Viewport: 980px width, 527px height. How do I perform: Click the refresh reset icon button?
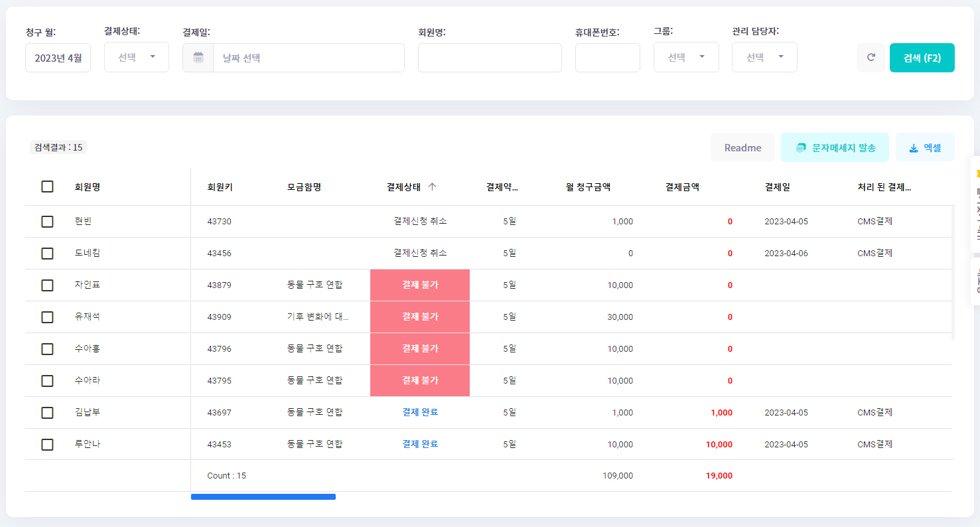tap(871, 58)
